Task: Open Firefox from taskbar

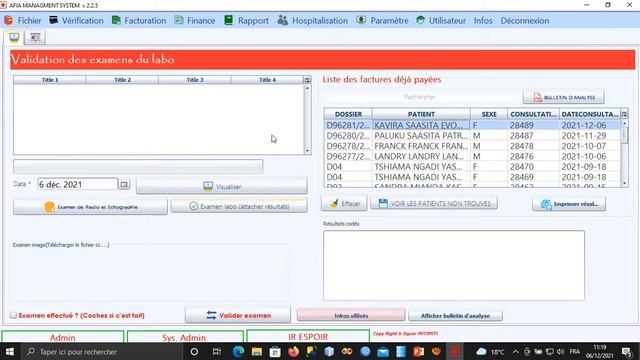Action: click(x=293, y=351)
